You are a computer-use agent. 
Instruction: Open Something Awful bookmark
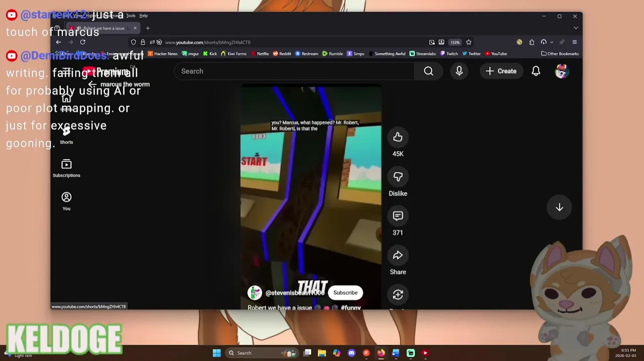(x=387, y=54)
